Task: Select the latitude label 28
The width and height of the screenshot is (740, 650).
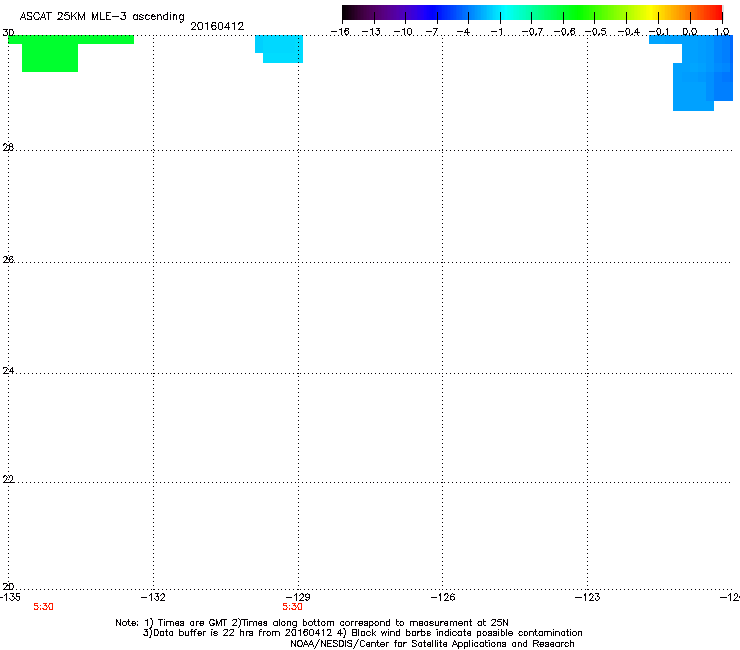Action: (8, 147)
